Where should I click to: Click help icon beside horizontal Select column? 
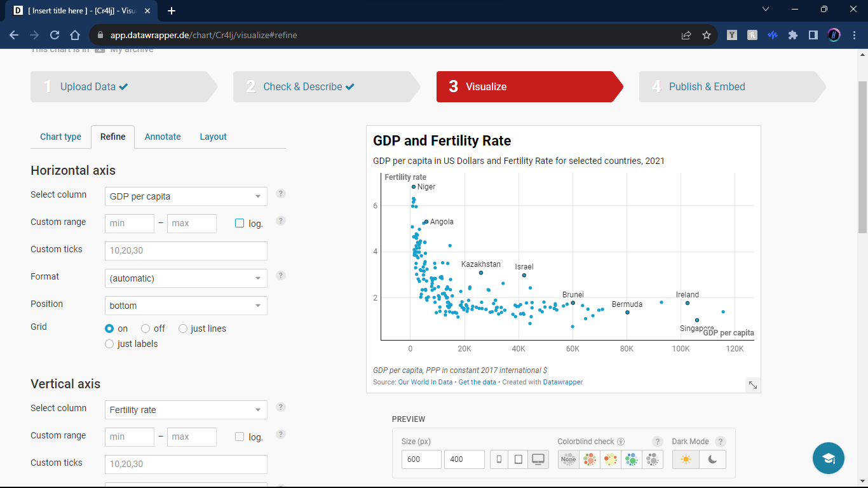click(x=281, y=194)
